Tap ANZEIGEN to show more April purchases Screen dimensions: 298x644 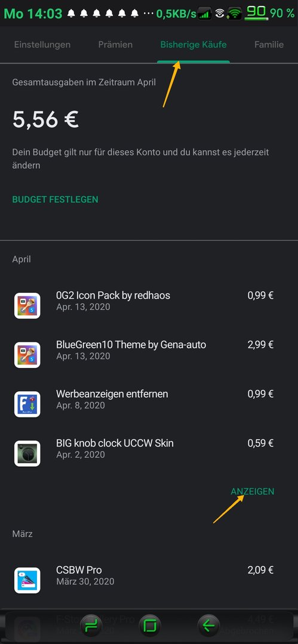252,491
